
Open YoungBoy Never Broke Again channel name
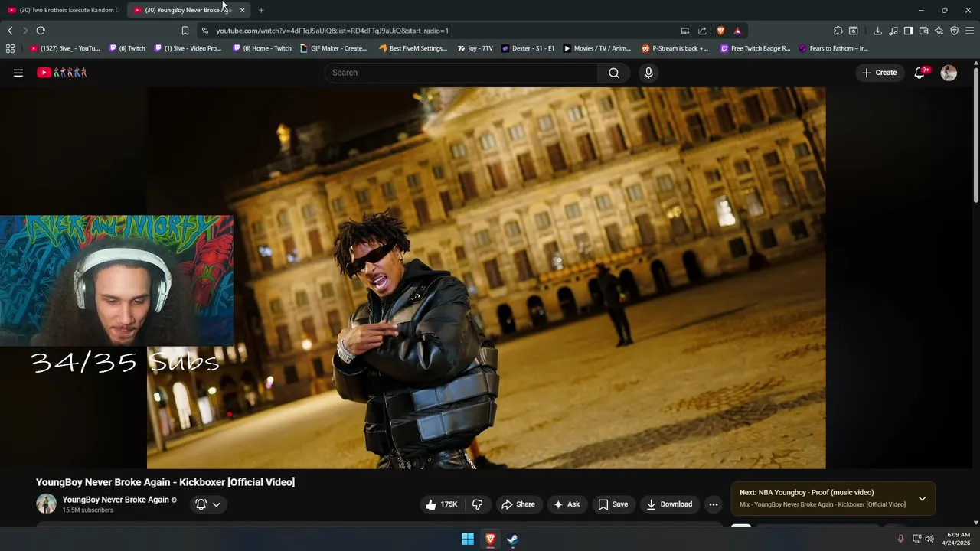tap(116, 500)
